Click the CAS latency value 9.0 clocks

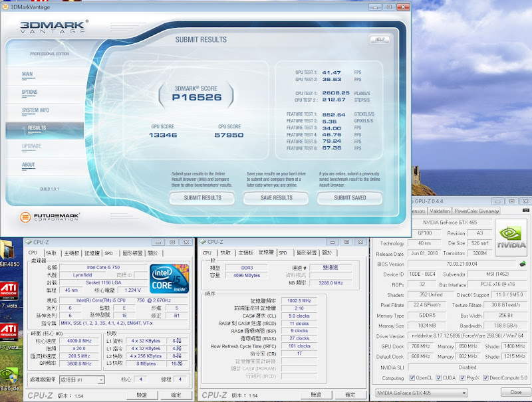tap(299, 316)
